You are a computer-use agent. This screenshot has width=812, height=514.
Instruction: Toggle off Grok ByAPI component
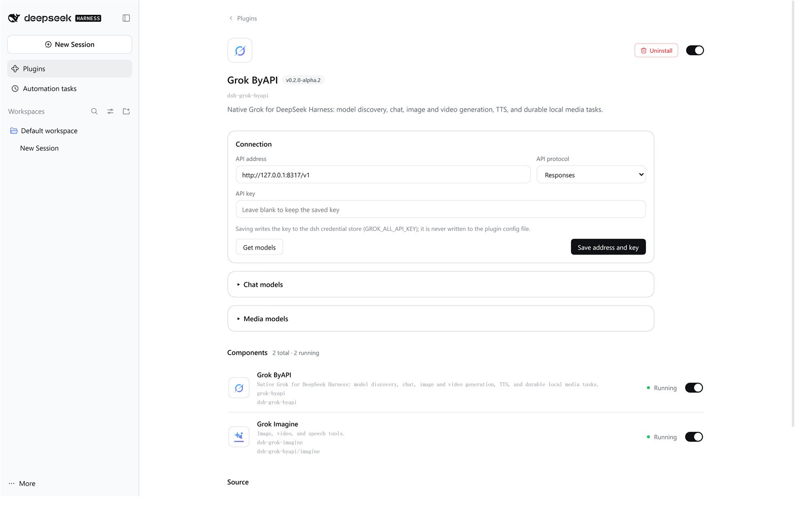click(694, 388)
